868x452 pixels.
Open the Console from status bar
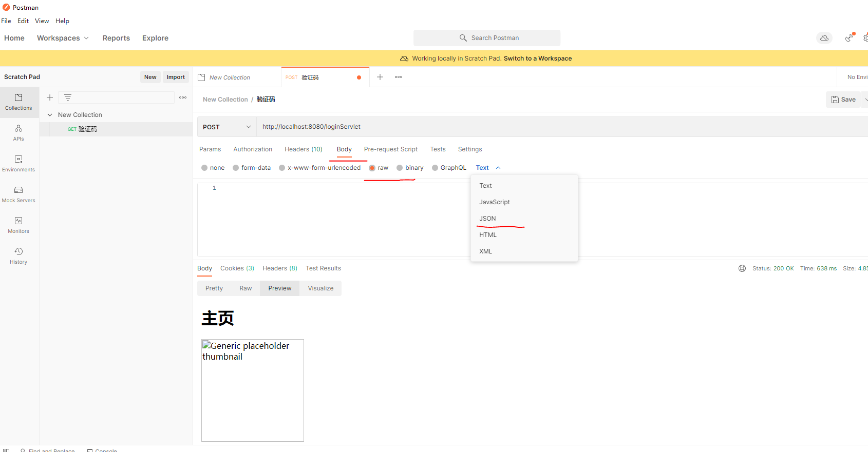point(102,450)
